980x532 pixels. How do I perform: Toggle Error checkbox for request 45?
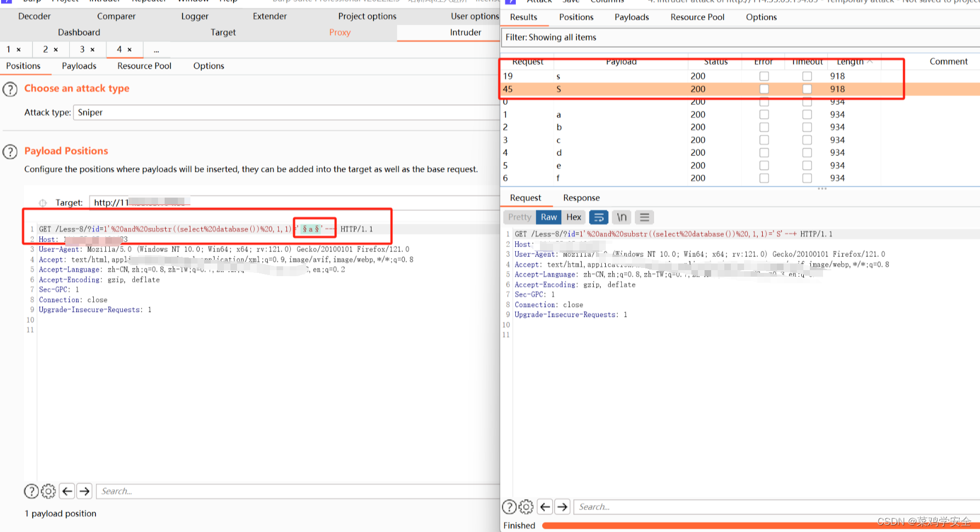pyautogui.click(x=764, y=89)
